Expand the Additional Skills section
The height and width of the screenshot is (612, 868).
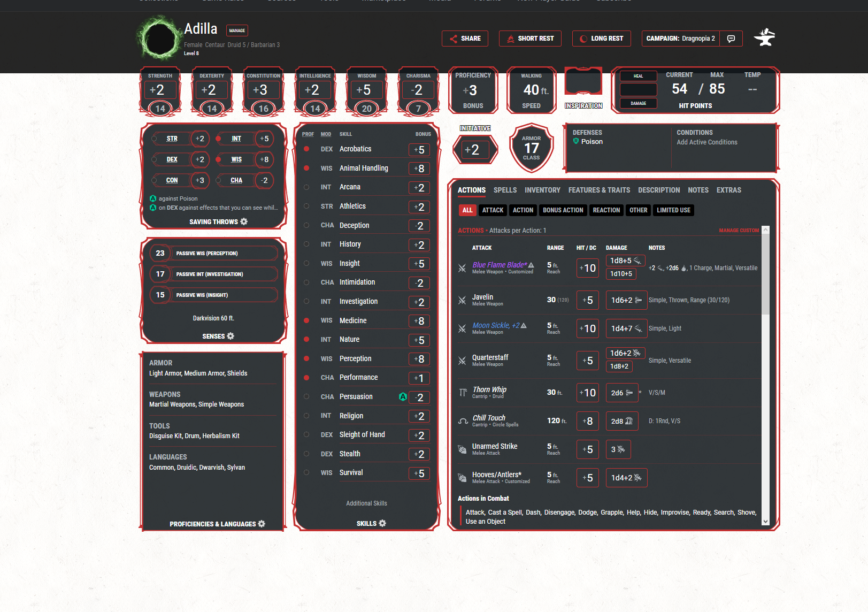click(x=366, y=503)
